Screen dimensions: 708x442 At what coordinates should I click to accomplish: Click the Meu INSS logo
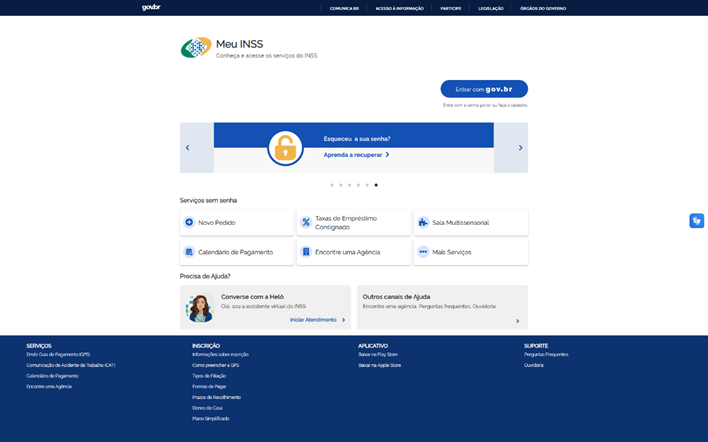196,47
